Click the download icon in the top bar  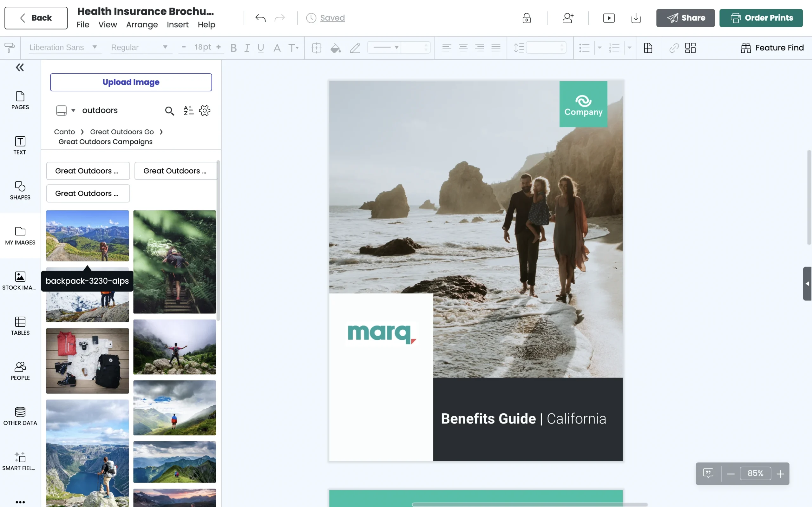[x=635, y=18]
